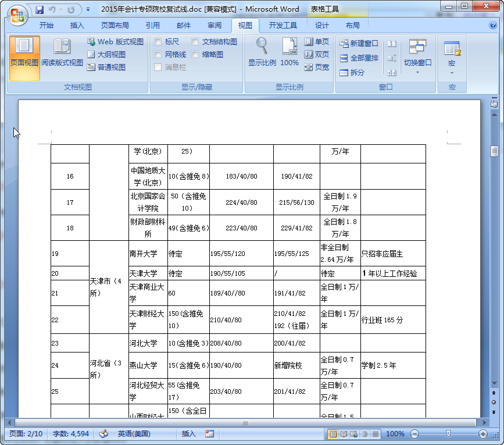The height and width of the screenshot is (445, 504).
Task: Click 页面: 2/10 in status bar
Action: tap(26, 434)
